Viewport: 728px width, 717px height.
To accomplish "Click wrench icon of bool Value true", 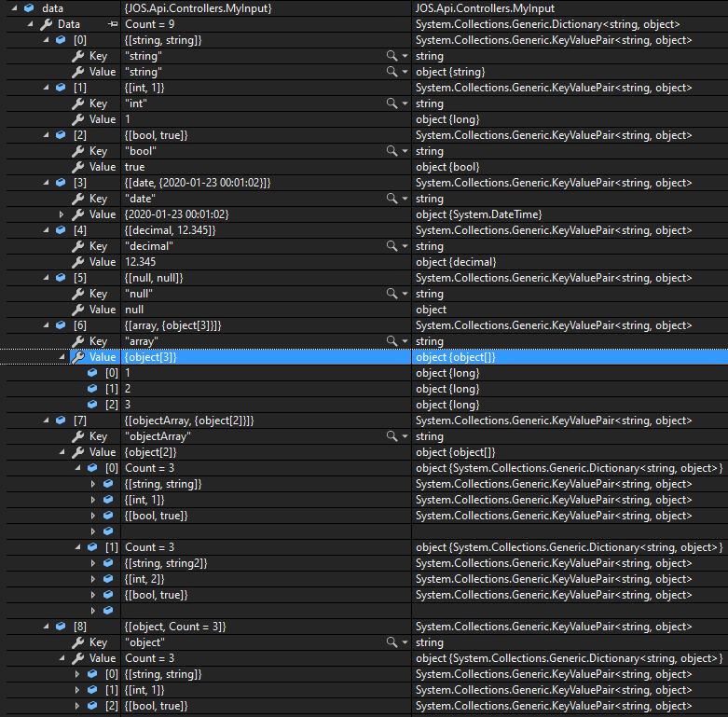I will [78, 167].
